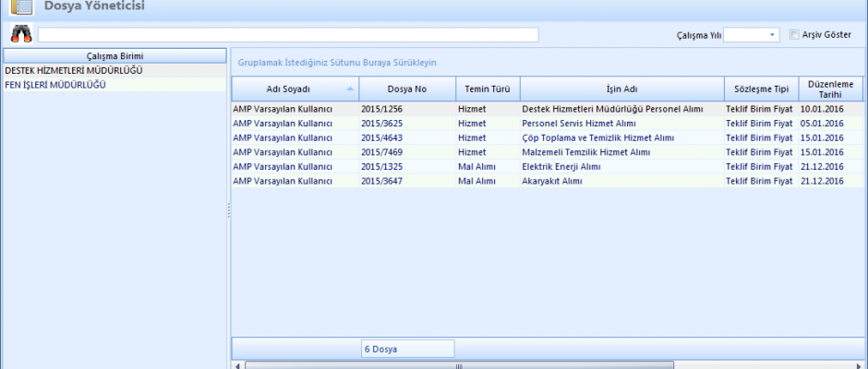This screenshot has width=868, height=369.
Task: Select FEN İŞLERİ MÜDÜRLÜĞÜ work unit
Action: pos(55,84)
